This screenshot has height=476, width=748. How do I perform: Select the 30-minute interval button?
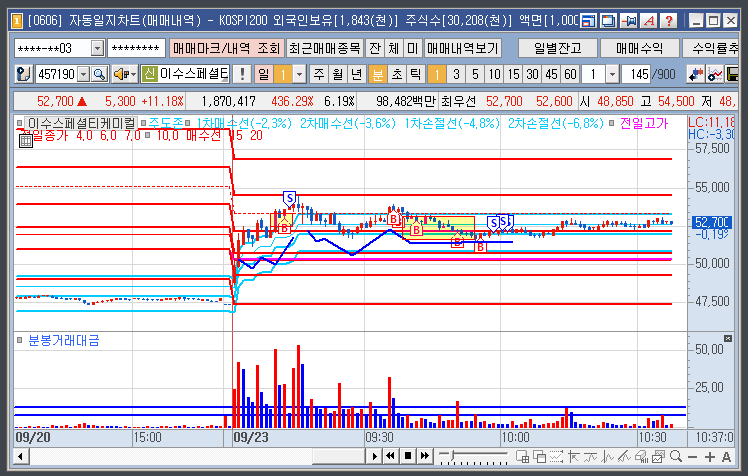coord(532,74)
